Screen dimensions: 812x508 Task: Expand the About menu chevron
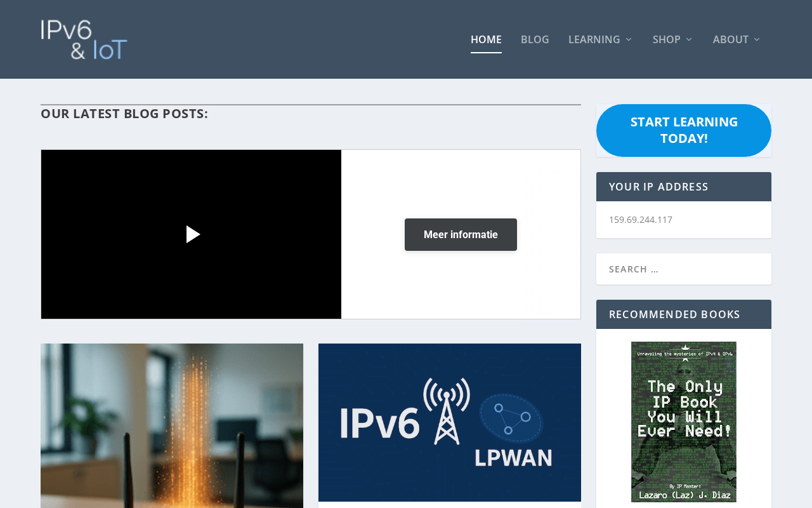pyautogui.click(x=757, y=39)
